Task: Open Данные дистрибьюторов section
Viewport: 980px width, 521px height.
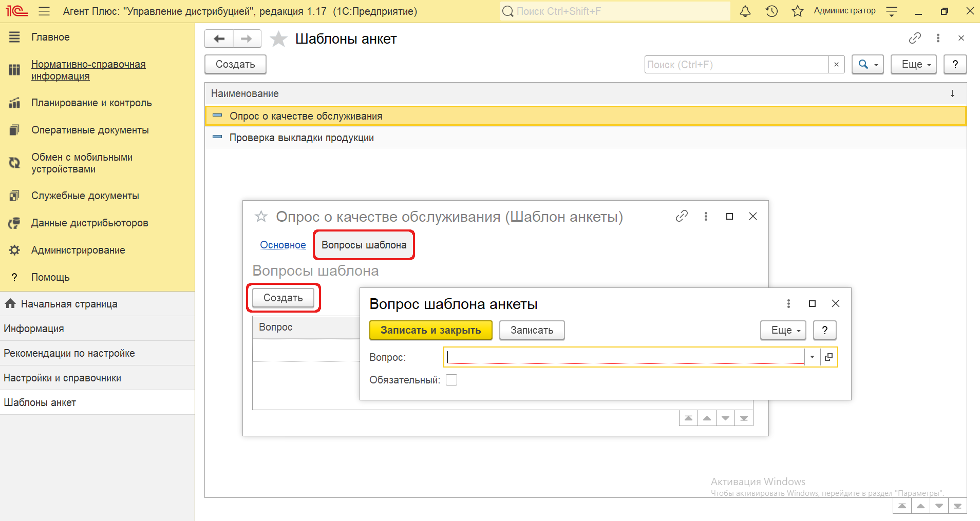Action: 90,223
